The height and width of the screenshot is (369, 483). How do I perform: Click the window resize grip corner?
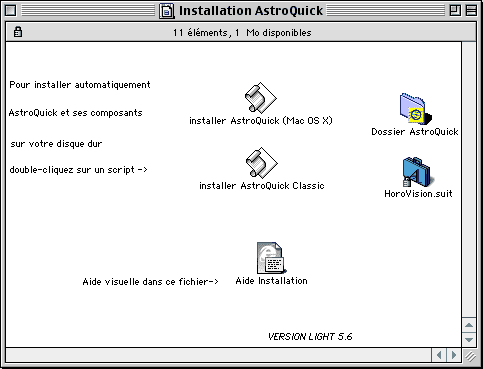pos(470,355)
